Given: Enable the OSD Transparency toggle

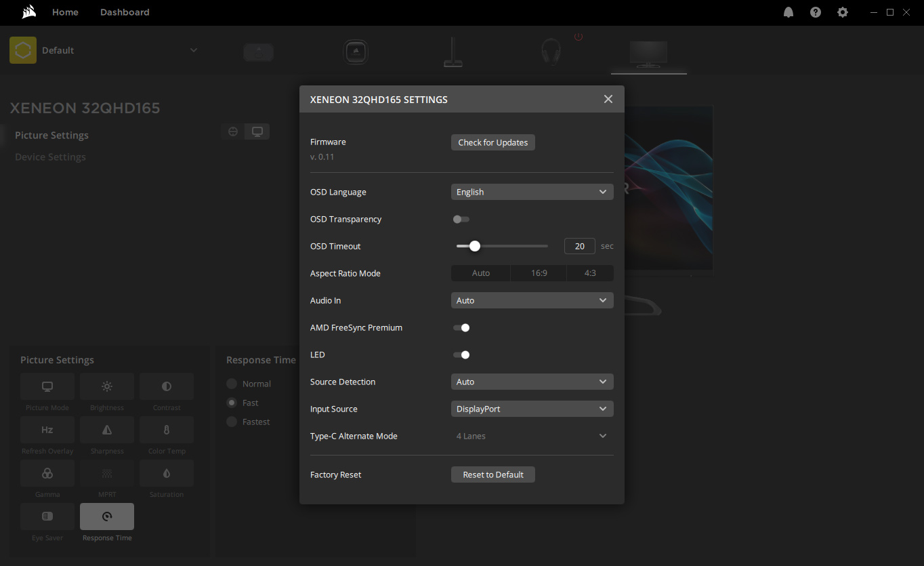Looking at the screenshot, I should [461, 219].
